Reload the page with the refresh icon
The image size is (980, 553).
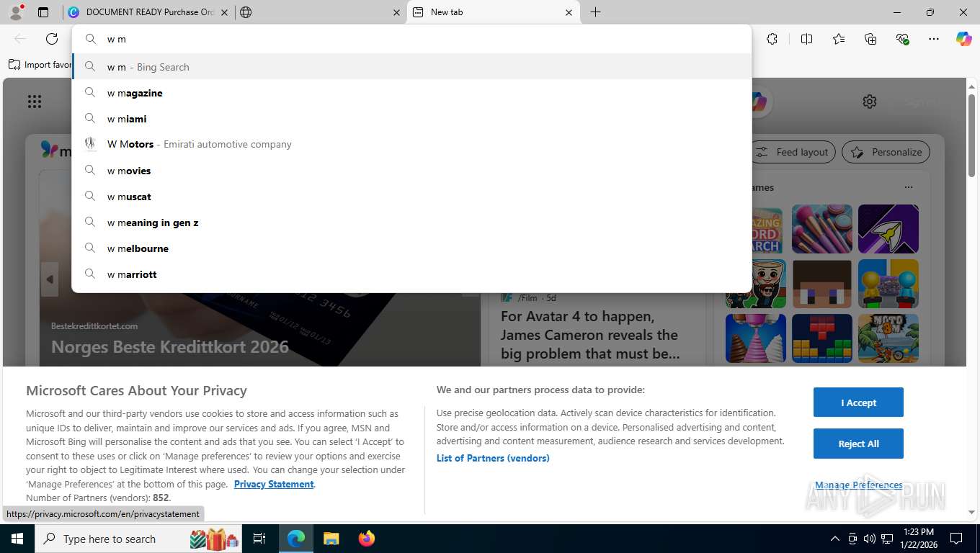52,39
